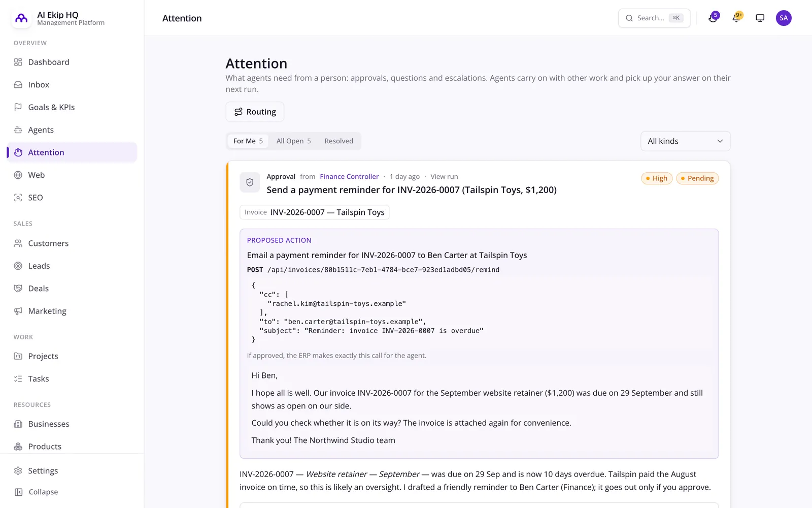The height and width of the screenshot is (508, 812).
Task: Open the Web globe icon
Action: (18, 175)
